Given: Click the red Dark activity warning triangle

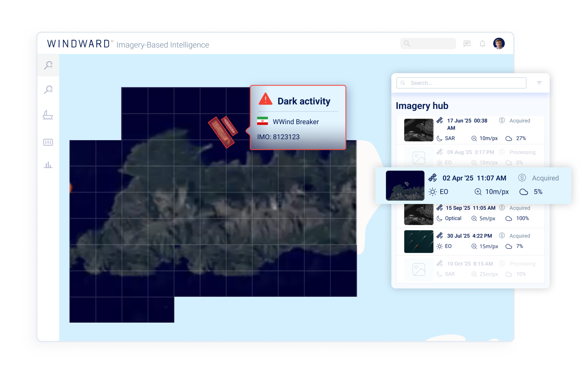Looking at the screenshot, I should (265, 99).
